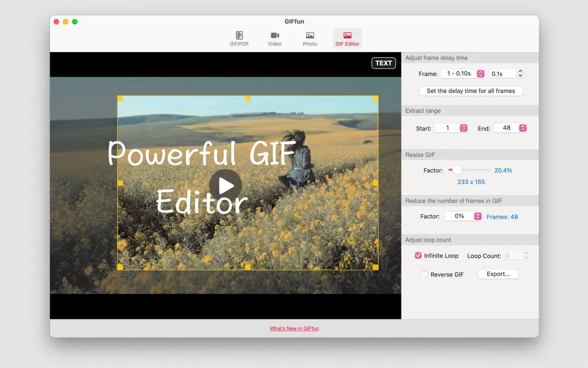Screen dimensions: 588x368
Task: Click the TEXT overlay tool badge
Action: [x=384, y=63]
